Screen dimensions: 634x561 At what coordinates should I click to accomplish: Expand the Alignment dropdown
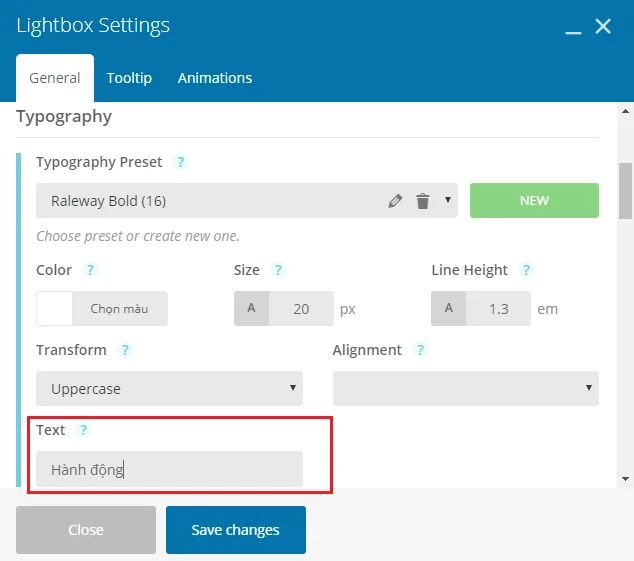pyautogui.click(x=465, y=389)
